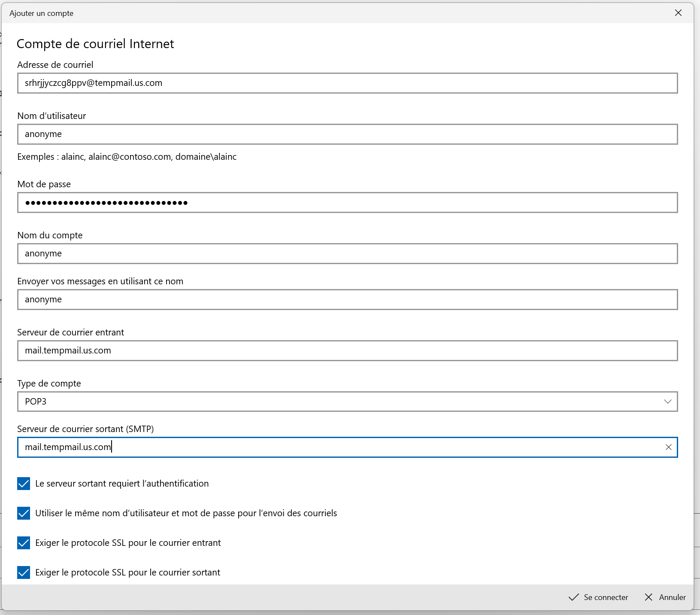The height and width of the screenshot is (615, 700).
Task: Focus the Adresse de courriel field
Action: pyautogui.click(x=347, y=83)
